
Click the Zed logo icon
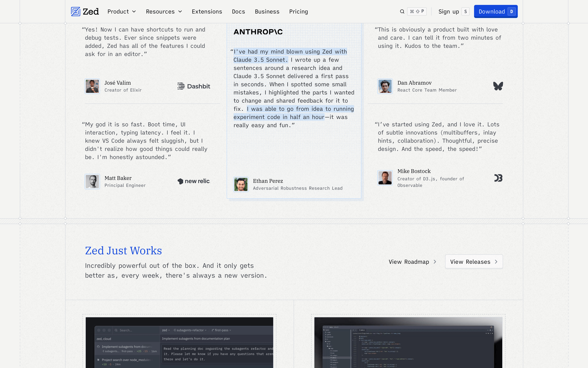pyautogui.click(x=76, y=11)
